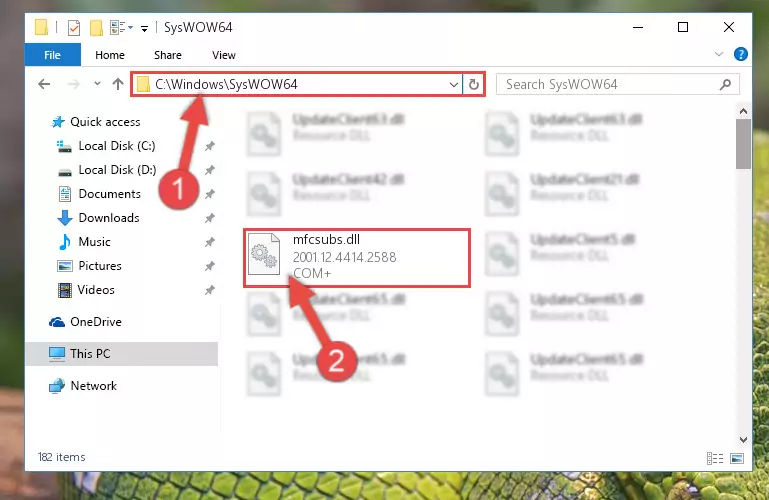The width and height of the screenshot is (769, 500).
Task: Open the File menu
Action: (52, 54)
